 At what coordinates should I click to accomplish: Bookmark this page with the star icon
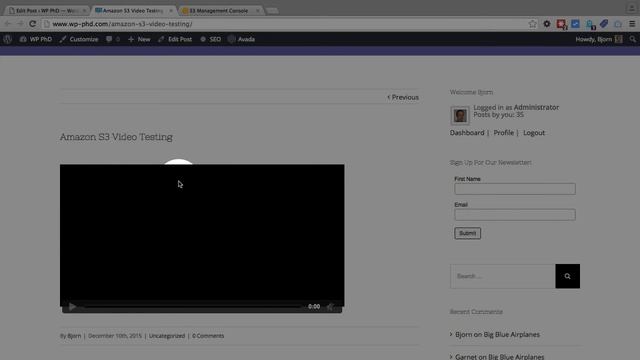point(532,24)
